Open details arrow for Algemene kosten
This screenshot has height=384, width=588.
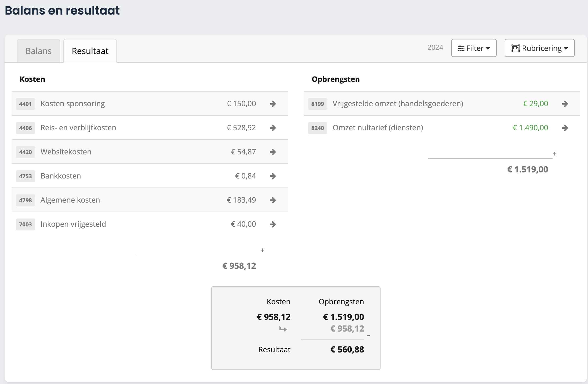[x=273, y=200]
